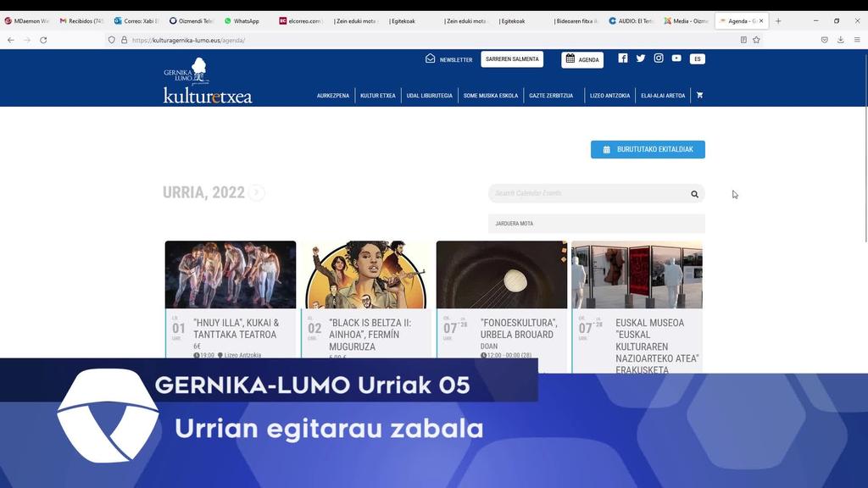Click the NEWSLETTER link text

click(456, 60)
